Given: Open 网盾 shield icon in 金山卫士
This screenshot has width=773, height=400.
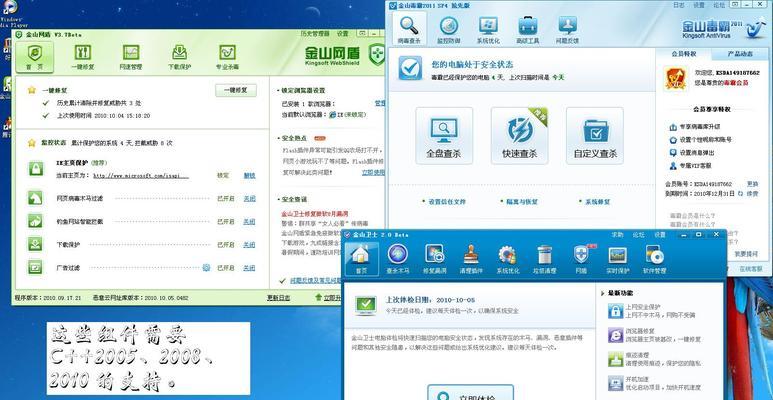Looking at the screenshot, I should click(581, 259).
